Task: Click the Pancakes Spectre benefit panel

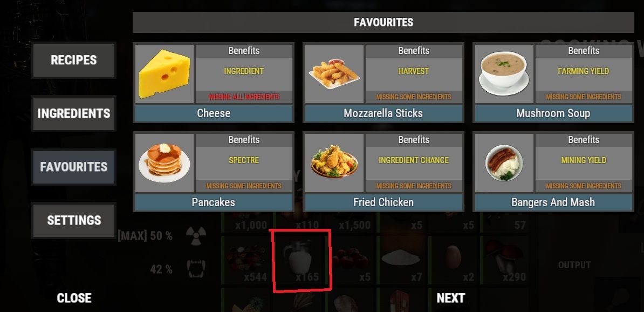Action: [x=244, y=163]
